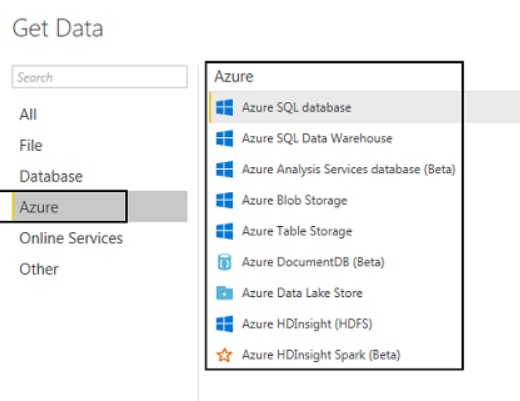Select the Other category
The width and height of the screenshot is (520, 401).
click(39, 269)
